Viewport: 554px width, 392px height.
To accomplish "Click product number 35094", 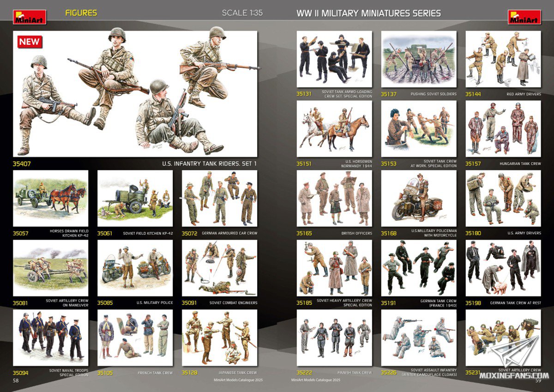I will pos(21,373).
